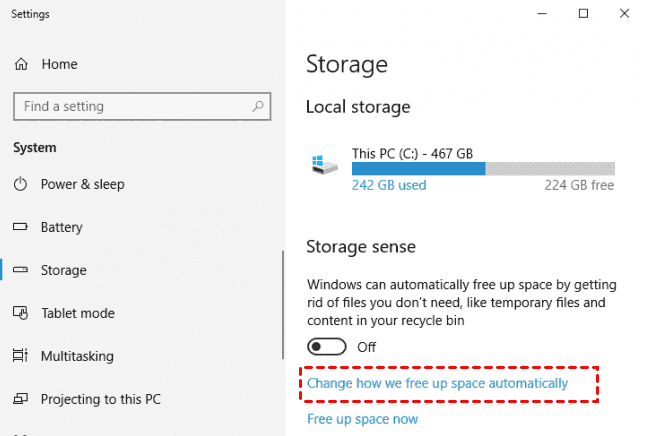This screenshot has width=645, height=436.
Task: Focus the Find a setting search box
Action: point(130,106)
